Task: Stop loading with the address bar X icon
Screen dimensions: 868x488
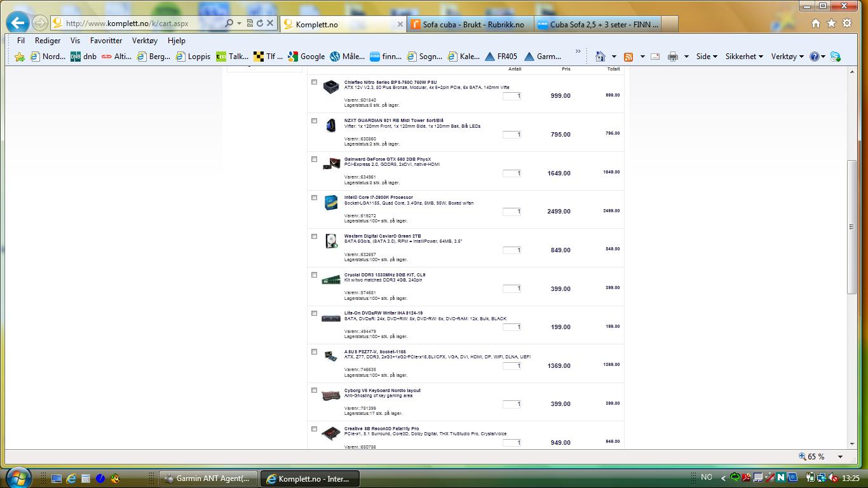Action: click(x=270, y=23)
